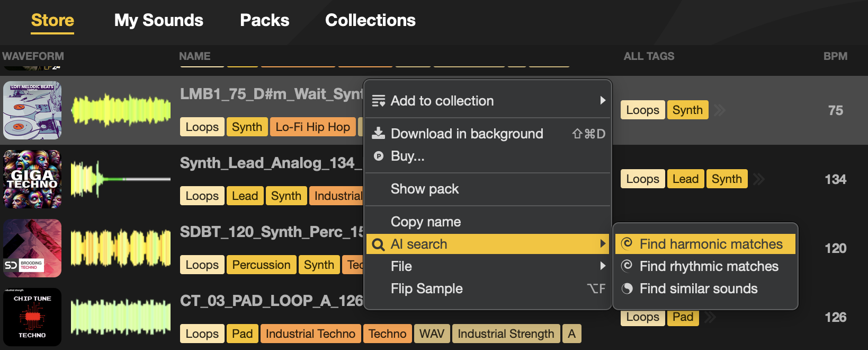Click the Industrial Techno tag
Image resolution: width=868 pixels, height=350 pixels.
tap(310, 334)
